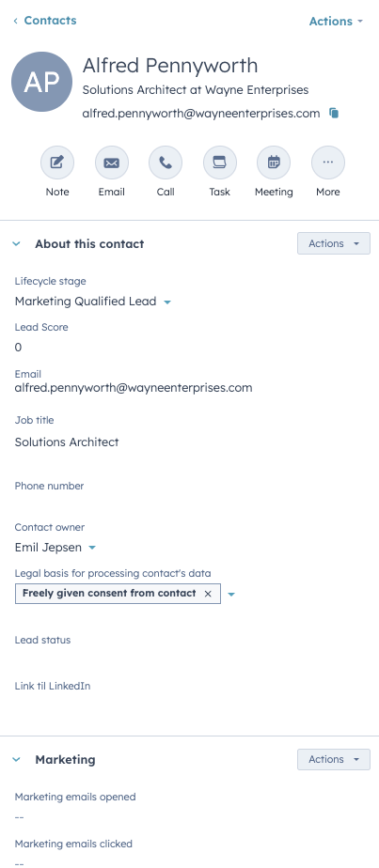Open Actions in About this contact section

(x=334, y=243)
